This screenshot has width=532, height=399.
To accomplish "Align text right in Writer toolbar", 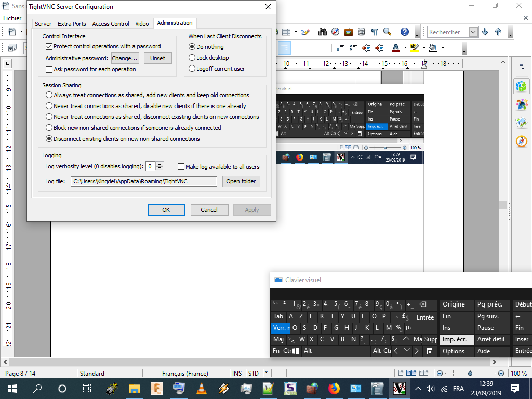I will click(x=310, y=48).
